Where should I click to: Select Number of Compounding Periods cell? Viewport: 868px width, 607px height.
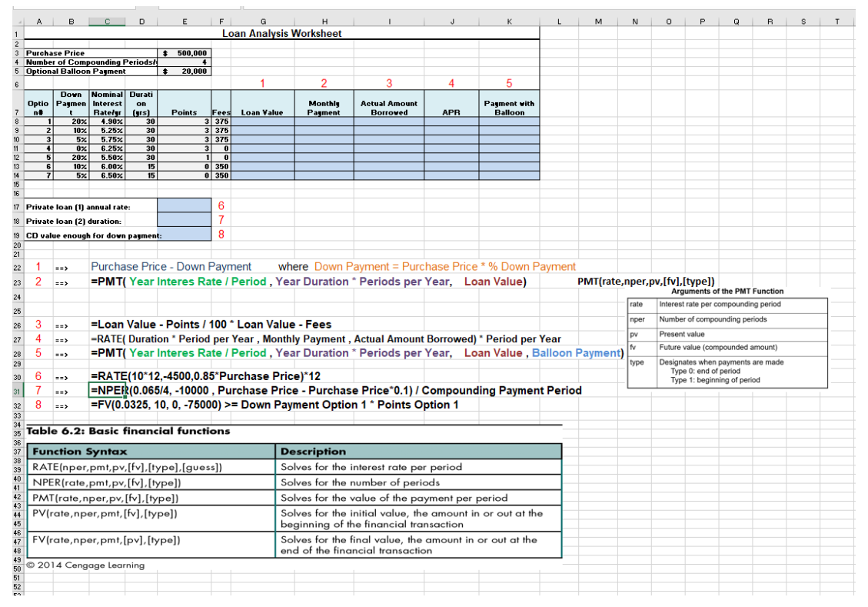tap(91, 62)
